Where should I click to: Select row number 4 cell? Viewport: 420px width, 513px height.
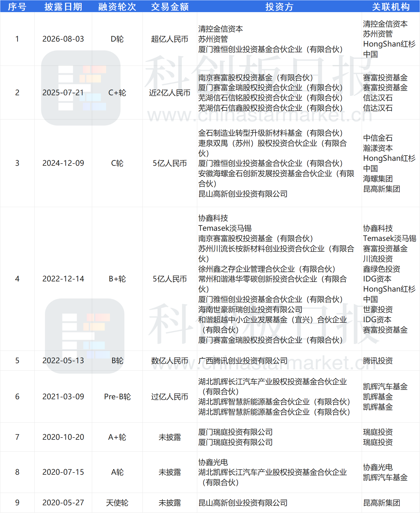point(17,279)
